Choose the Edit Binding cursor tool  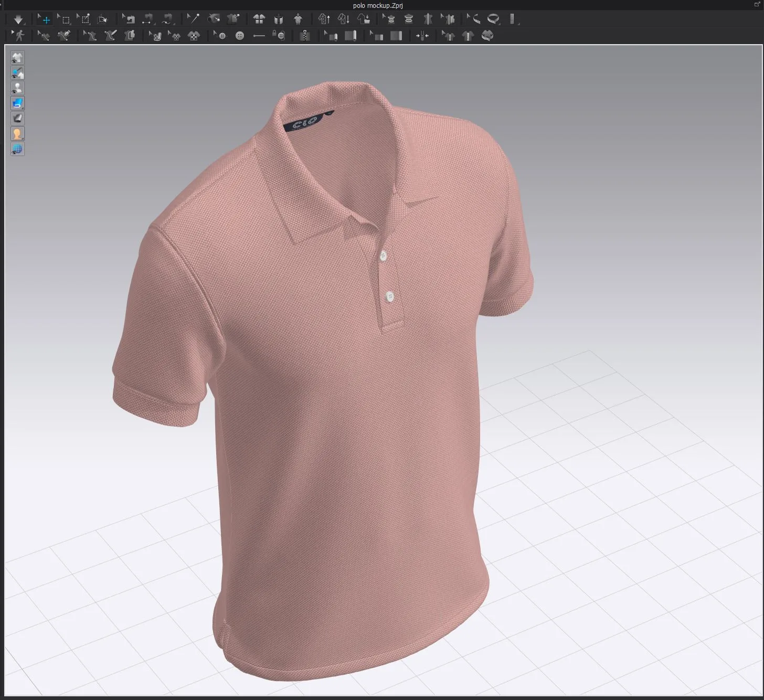[331, 36]
